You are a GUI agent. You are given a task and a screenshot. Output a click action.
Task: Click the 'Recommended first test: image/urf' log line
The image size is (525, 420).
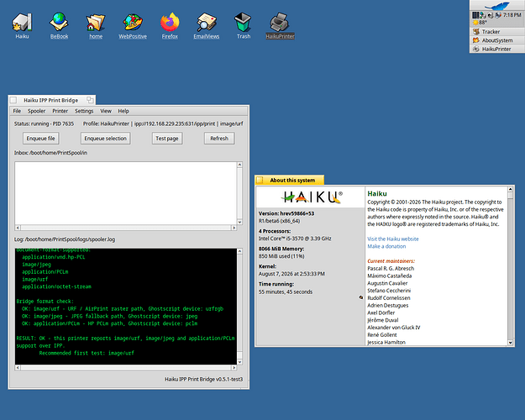point(87,353)
